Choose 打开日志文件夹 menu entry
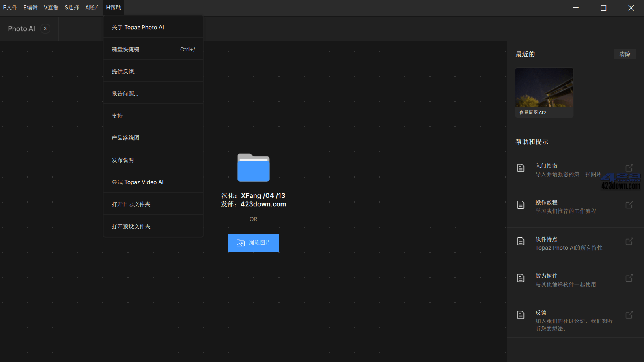 coord(153,204)
